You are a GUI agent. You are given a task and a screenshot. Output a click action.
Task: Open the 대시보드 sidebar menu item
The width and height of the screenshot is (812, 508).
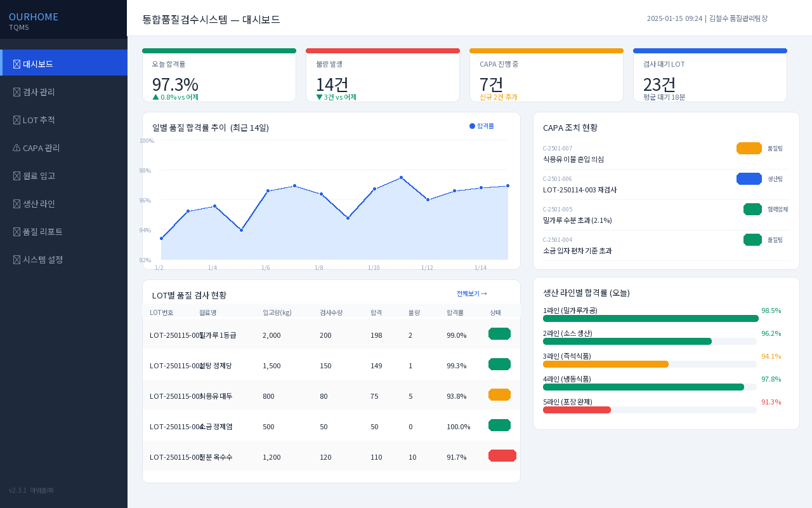tap(63, 63)
